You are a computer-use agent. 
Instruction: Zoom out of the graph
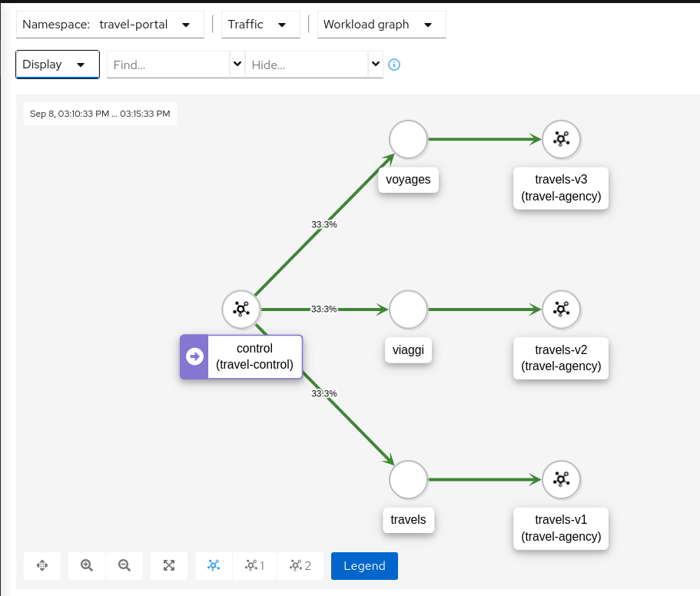[x=124, y=565]
